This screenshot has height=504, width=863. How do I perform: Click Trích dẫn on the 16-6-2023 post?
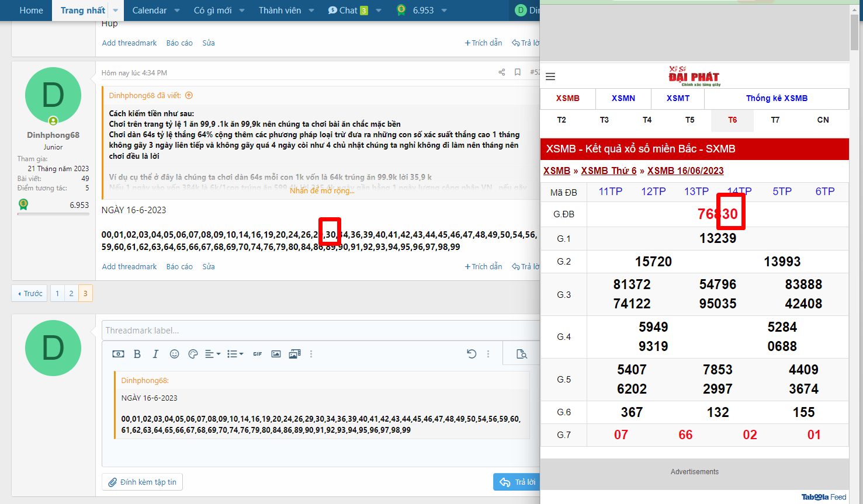[484, 266]
